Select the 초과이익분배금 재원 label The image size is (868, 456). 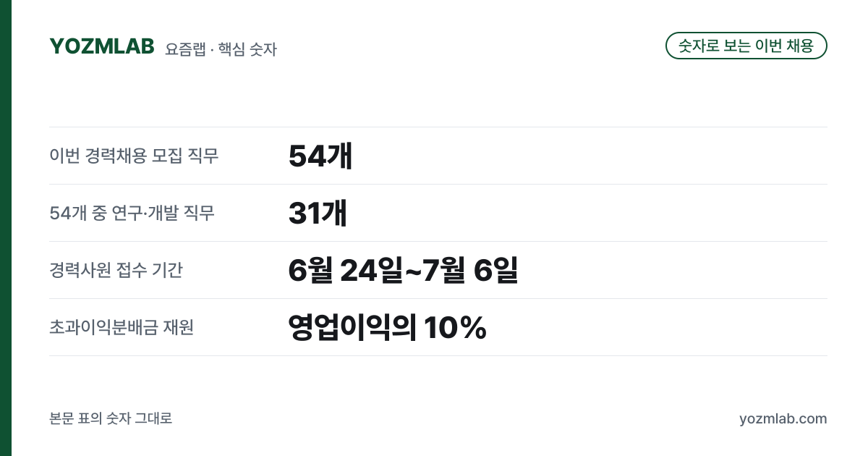click(122, 327)
